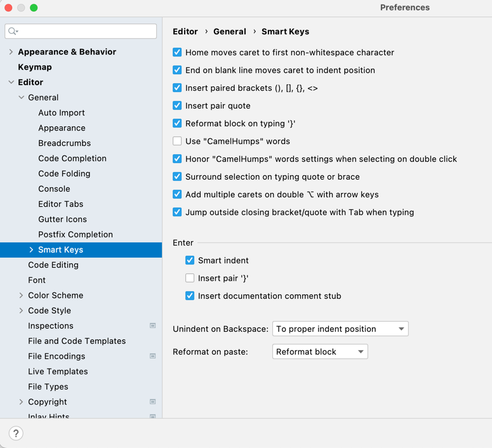Uncheck Insert documentation comment stub
This screenshot has height=448, width=492.
click(x=190, y=296)
